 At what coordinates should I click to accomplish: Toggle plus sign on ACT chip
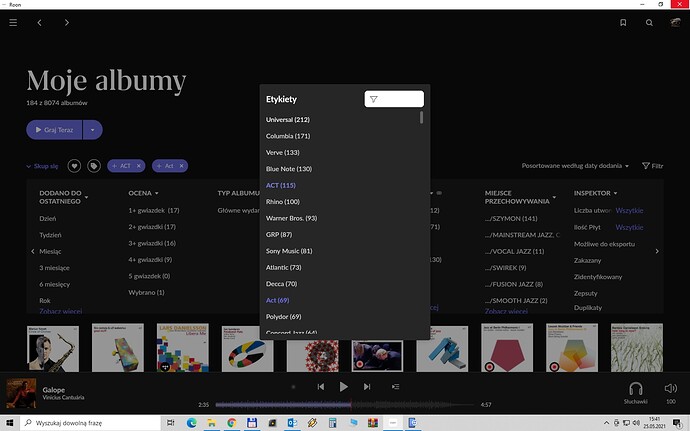(114, 166)
